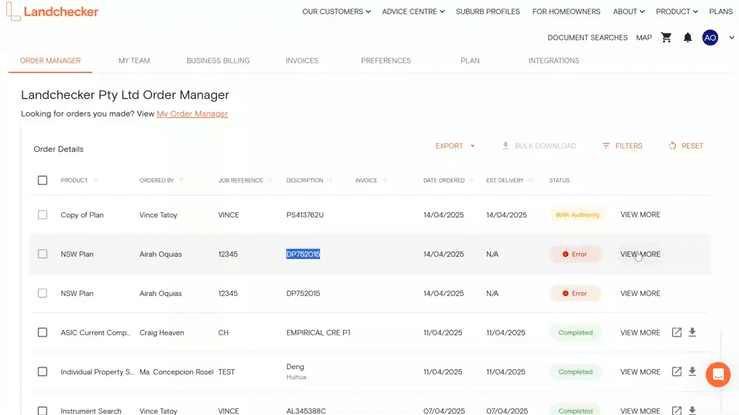Go to For Homeowners page
Image resolution: width=739 pixels, height=415 pixels.
pyautogui.click(x=566, y=11)
